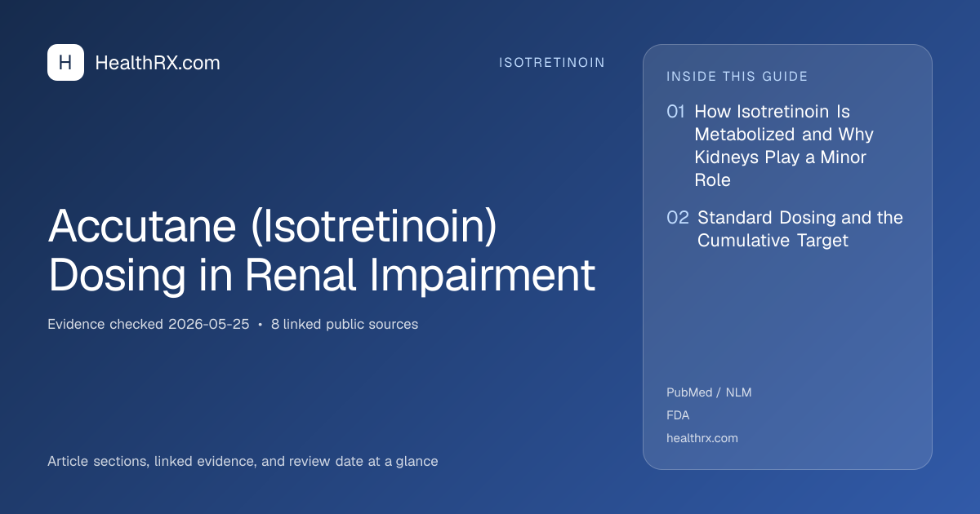Click '8 linked public sources' text
This screenshot has width=980, height=514.
tap(345, 324)
